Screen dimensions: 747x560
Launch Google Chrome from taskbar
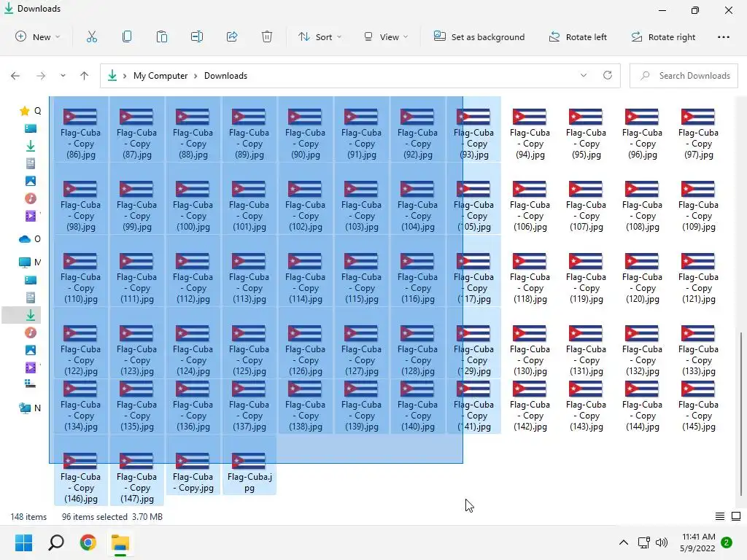pyautogui.click(x=88, y=542)
